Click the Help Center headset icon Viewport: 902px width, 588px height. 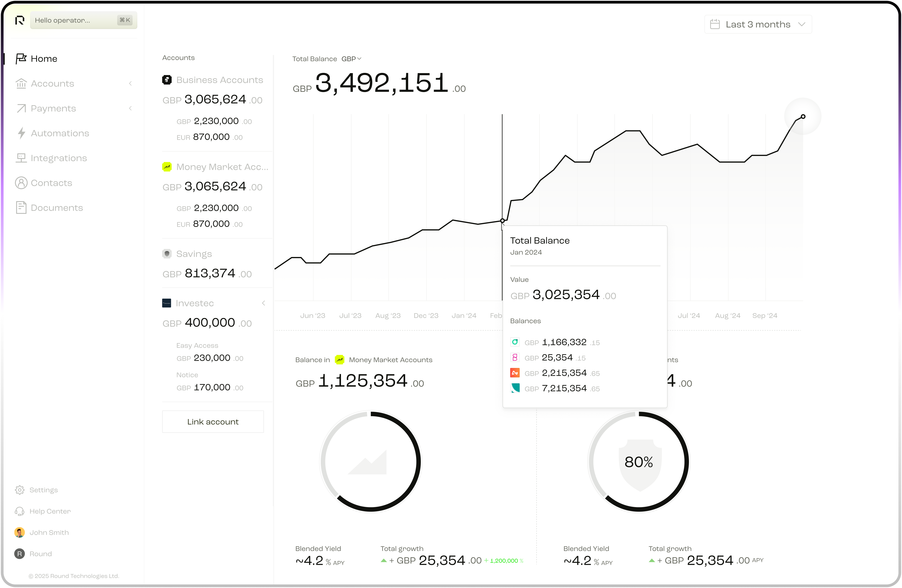point(19,511)
